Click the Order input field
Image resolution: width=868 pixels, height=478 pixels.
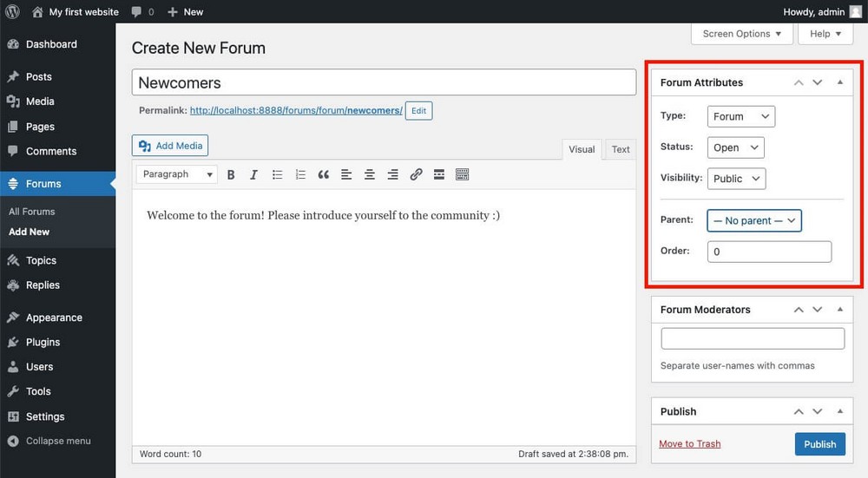point(769,252)
